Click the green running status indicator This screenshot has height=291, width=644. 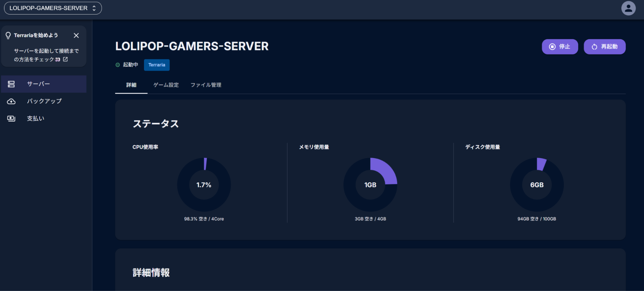(x=118, y=65)
